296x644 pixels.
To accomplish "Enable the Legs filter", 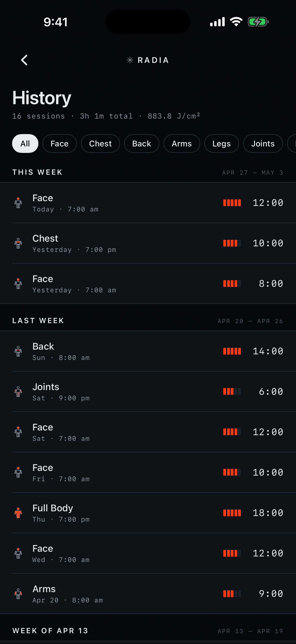I will [x=221, y=143].
